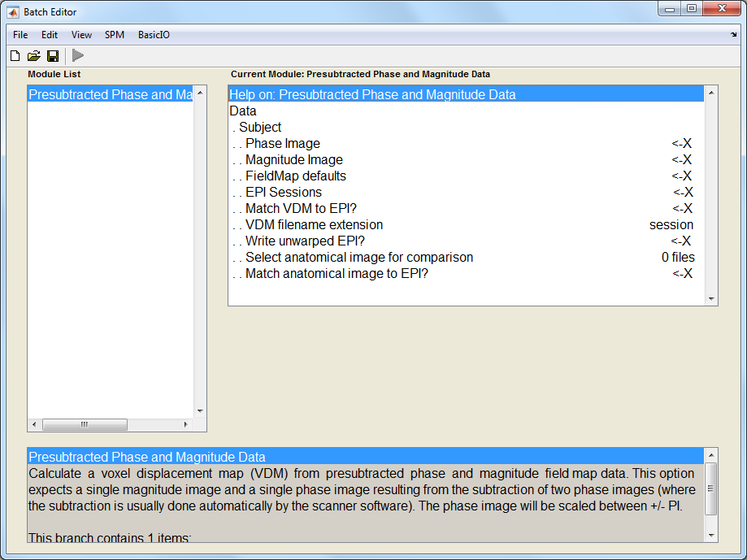Click the toolbar dock arrow at menu bar right
The image size is (747, 560).
[733, 35]
